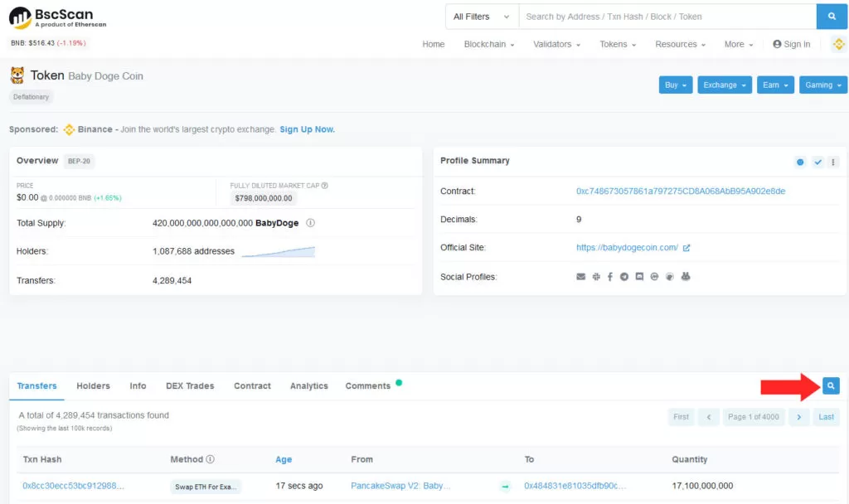Open the PancakeSwap V2: Baby sender link
Image resolution: width=849 pixels, height=504 pixels.
click(x=400, y=486)
